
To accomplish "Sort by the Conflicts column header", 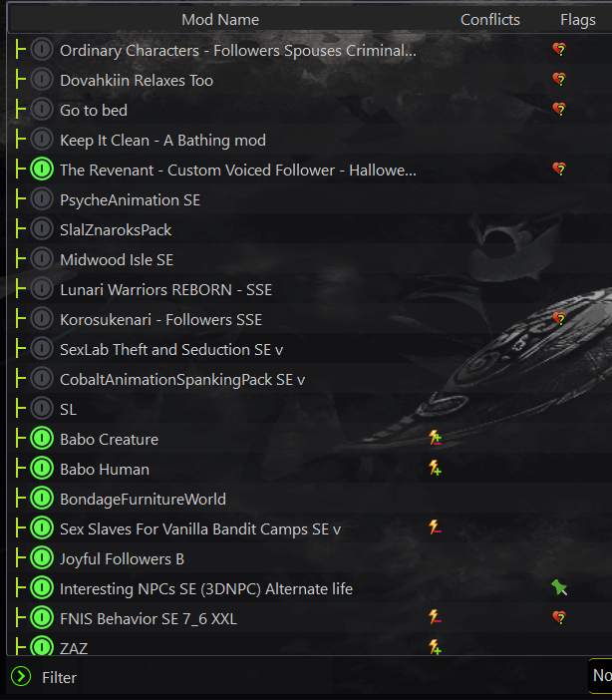I will tap(490, 20).
